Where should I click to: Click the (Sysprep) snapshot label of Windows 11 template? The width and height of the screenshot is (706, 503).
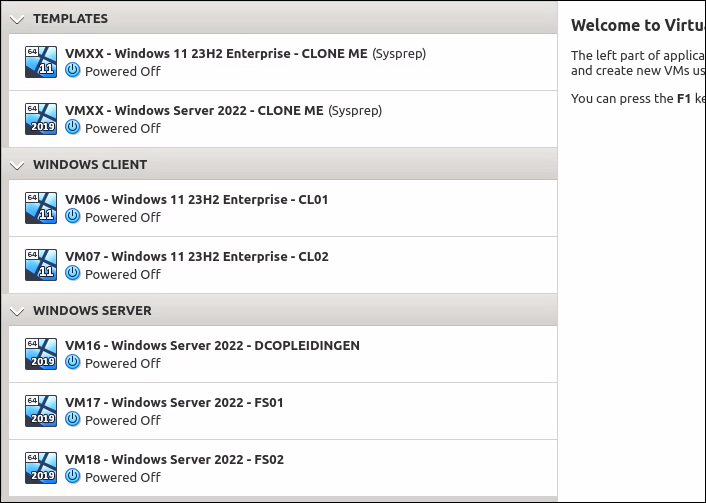(399, 54)
